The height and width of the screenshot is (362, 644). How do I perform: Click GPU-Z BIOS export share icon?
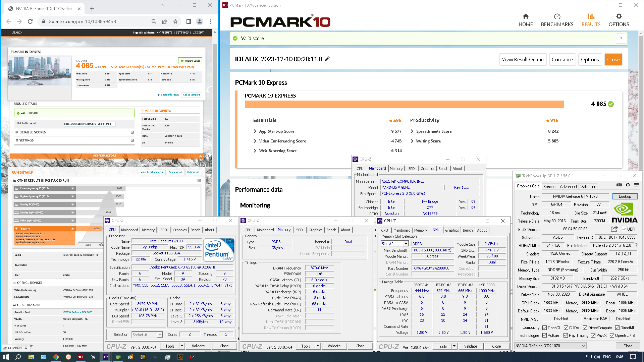614,229
